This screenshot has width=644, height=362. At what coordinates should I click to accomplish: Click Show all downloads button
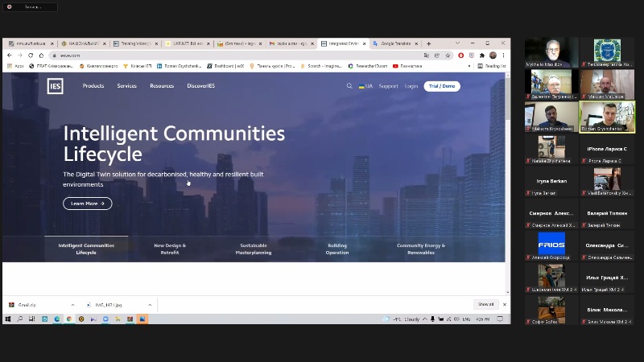pyautogui.click(x=485, y=305)
